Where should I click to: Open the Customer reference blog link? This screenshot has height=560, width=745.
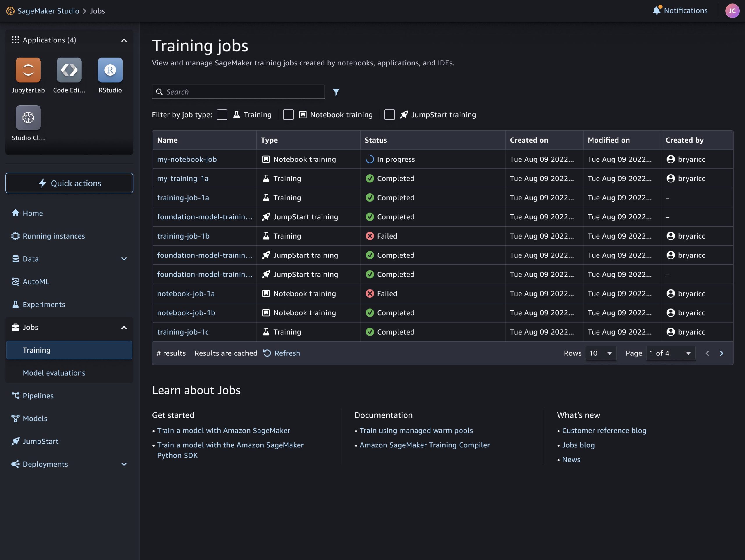(604, 430)
